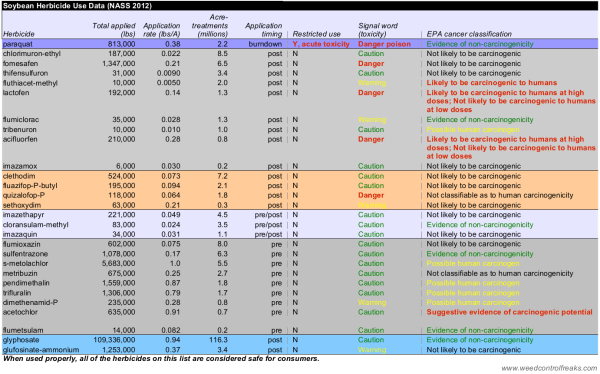Click the '109,336,000' glyphosate total
The width and height of the screenshot is (600, 374).
coord(114,340)
